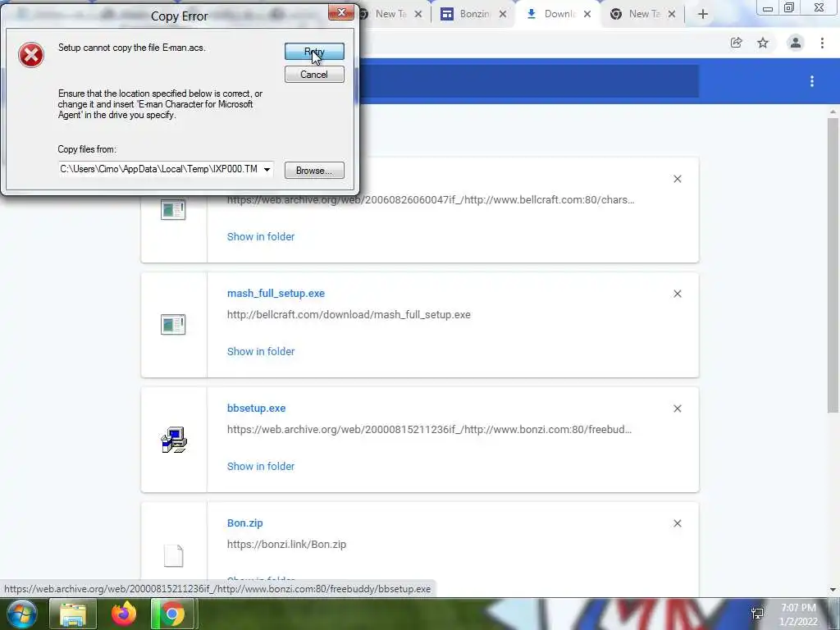Screen dimensions: 840x630
Task: Open the bbsetup.exe file link
Action: pos(256,409)
